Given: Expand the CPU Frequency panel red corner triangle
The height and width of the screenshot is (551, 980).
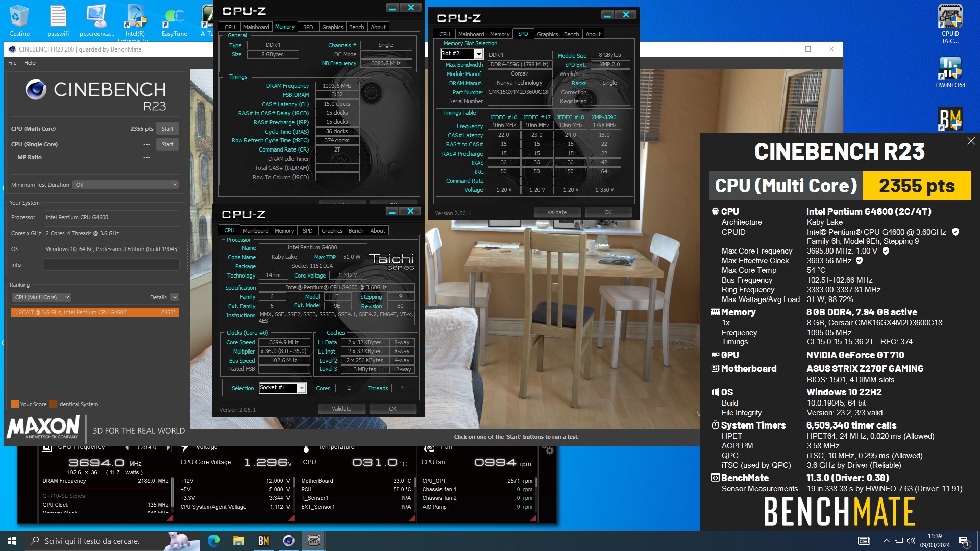Looking at the screenshot, I should point(170,518).
